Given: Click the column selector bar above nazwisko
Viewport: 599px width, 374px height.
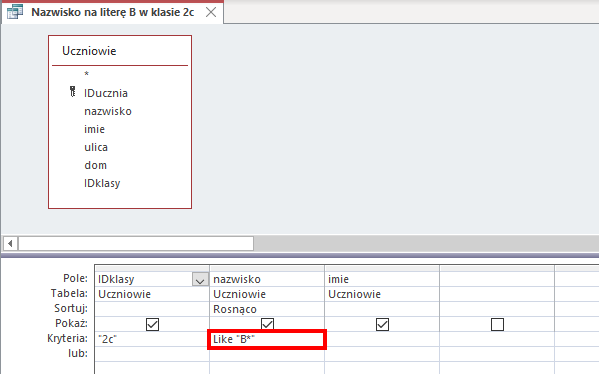Looking at the screenshot, I should [x=267, y=269].
